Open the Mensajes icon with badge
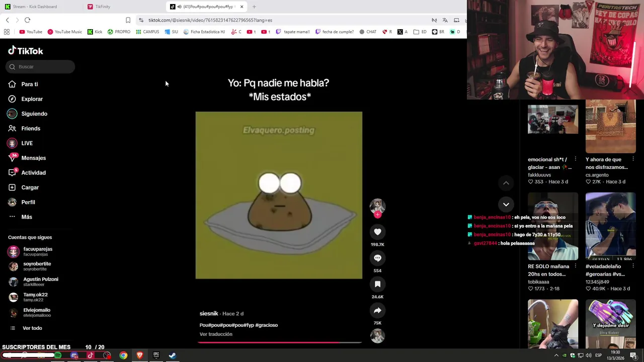Viewport: 644px width, 362px height. pyautogui.click(x=13, y=157)
